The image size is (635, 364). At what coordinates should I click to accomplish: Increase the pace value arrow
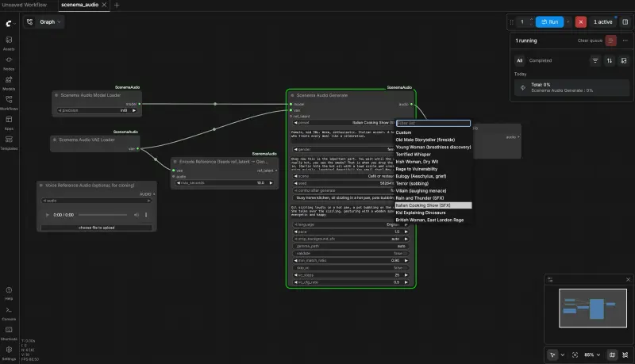coord(406,232)
